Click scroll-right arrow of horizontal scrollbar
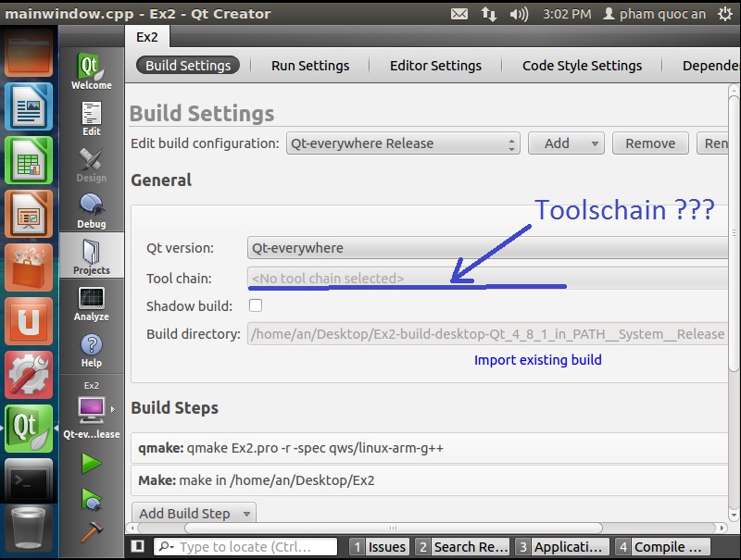The height and width of the screenshot is (560, 741). coord(722,528)
